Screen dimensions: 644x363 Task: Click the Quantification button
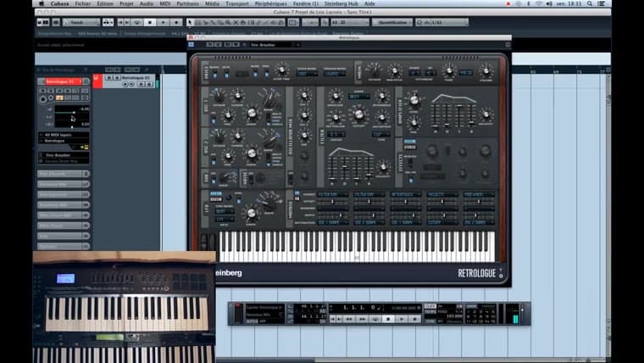coord(392,22)
